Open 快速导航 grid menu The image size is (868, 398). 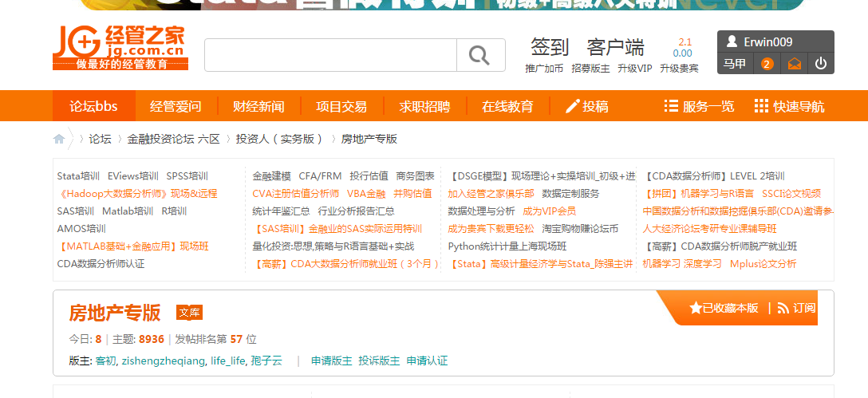click(x=789, y=106)
